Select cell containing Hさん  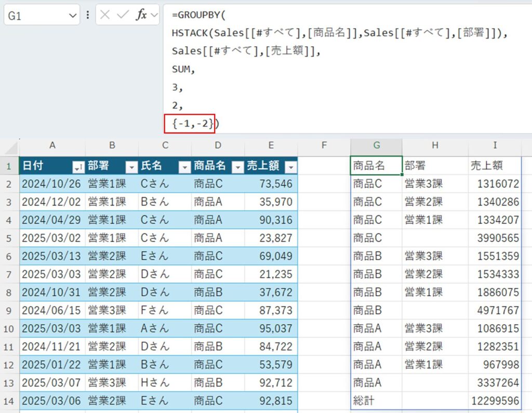pos(165,382)
